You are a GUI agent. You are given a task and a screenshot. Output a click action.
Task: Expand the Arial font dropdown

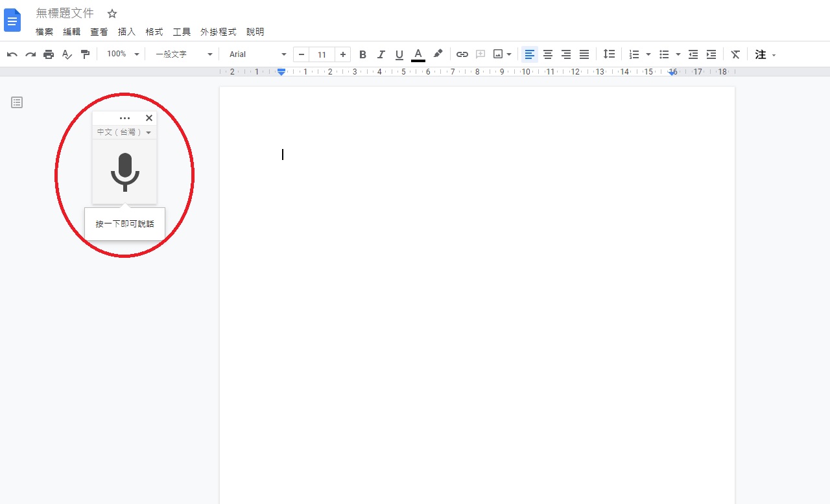tap(257, 54)
